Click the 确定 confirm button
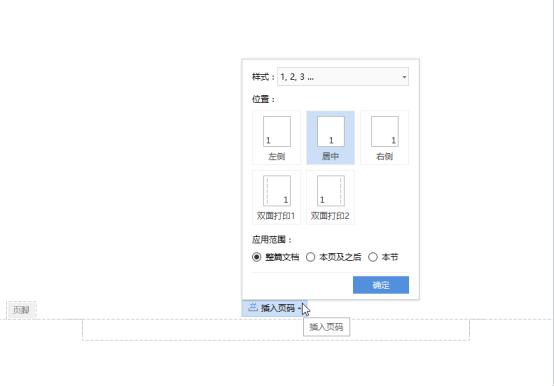Viewport: 554px width, 387px height. [x=381, y=285]
